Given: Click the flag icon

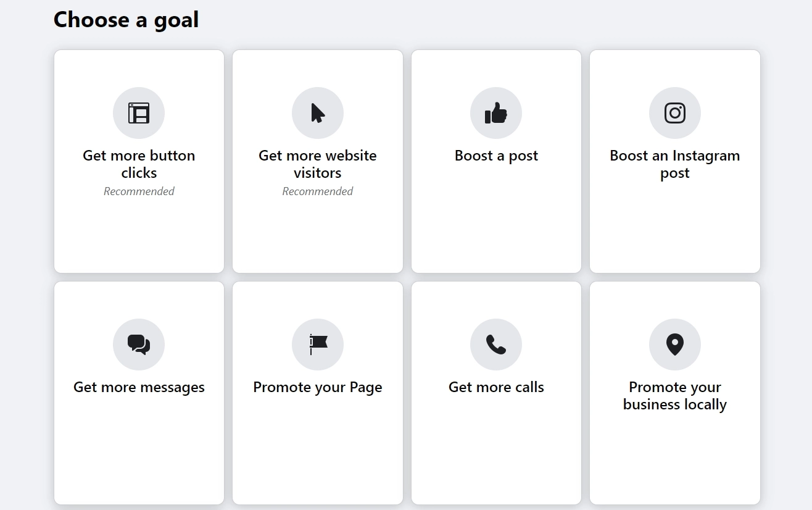Looking at the screenshot, I should pos(318,345).
